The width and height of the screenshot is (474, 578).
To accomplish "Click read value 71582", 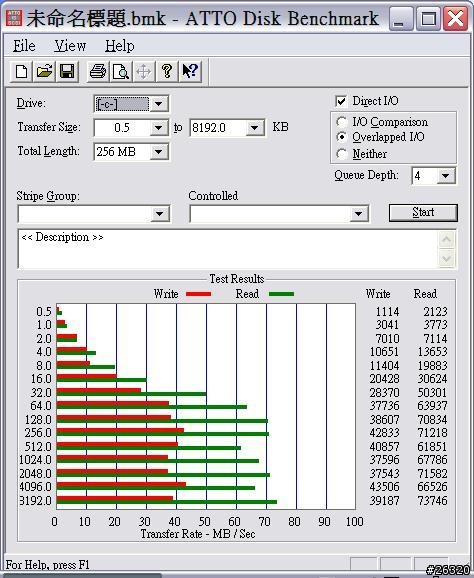I will 432,473.
